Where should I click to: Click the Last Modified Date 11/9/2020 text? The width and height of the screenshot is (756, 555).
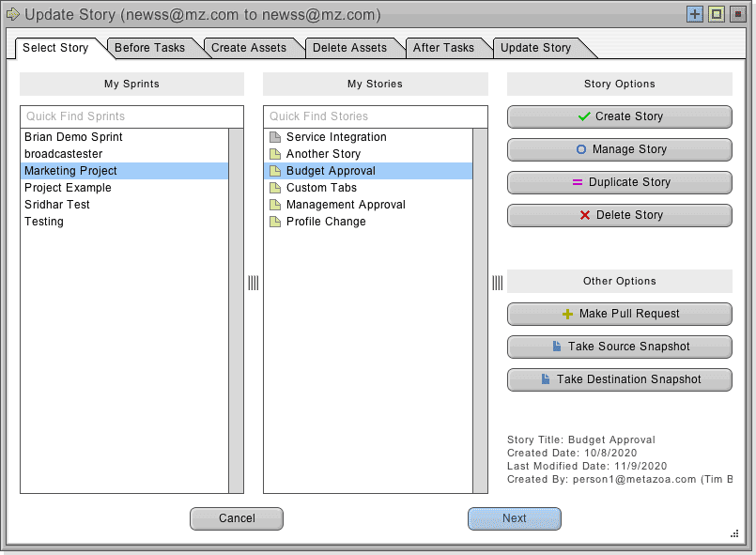click(587, 466)
